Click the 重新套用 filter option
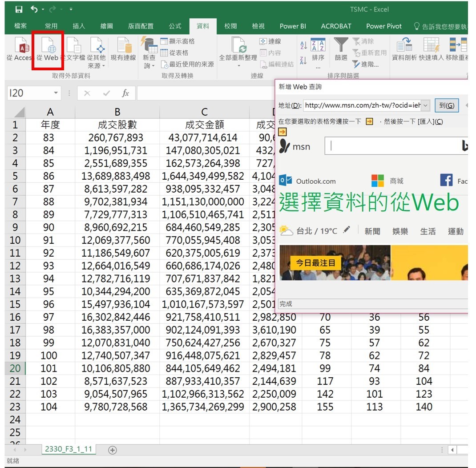 [369, 53]
